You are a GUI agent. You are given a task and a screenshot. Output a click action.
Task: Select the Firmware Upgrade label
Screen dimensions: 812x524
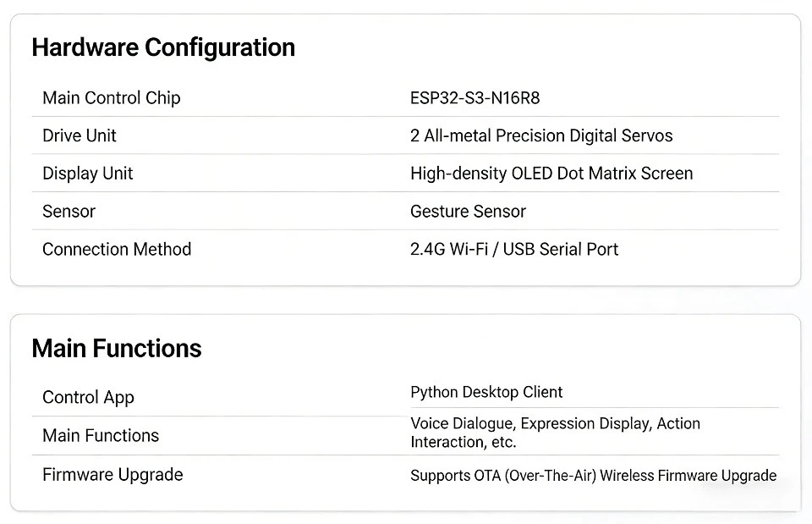pos(112,475)
